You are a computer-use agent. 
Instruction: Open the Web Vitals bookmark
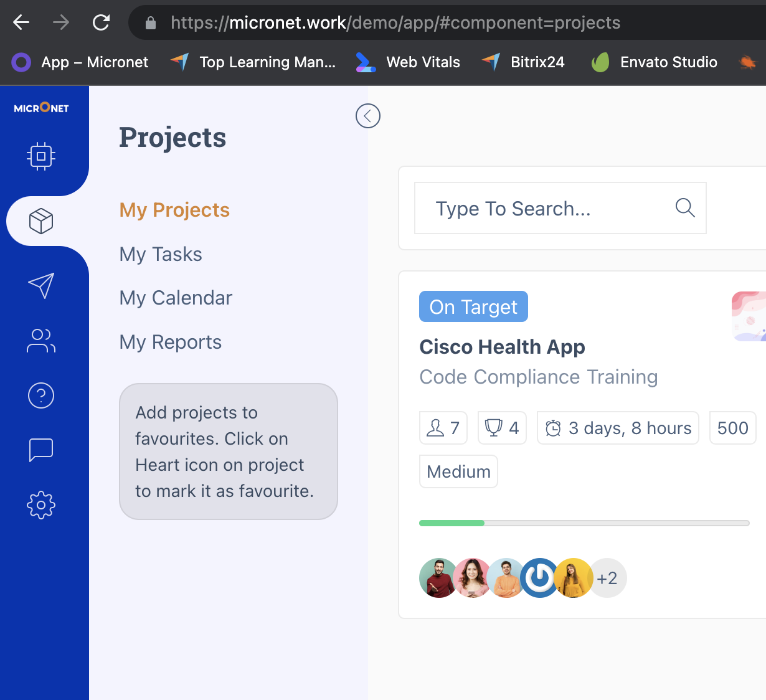pos(408,62)
